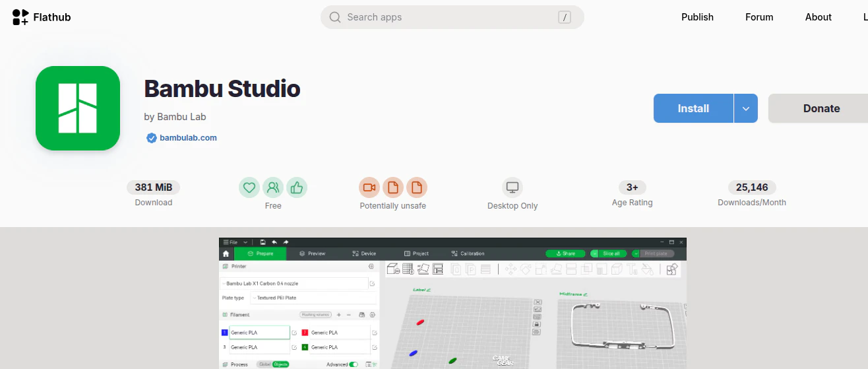868x369 pixels.
Task: Click the 381 MiB download size badge
Action: (x=153, y=187)
